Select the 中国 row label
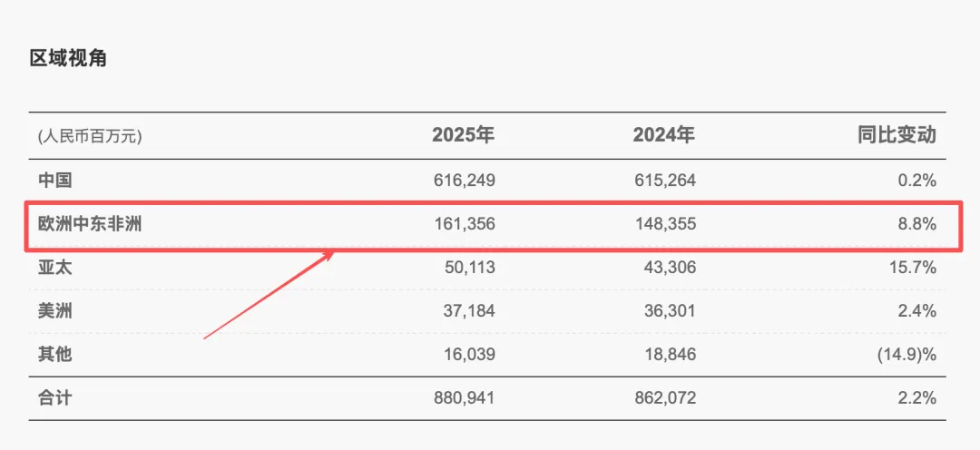The height and width of the screenshot is (450, 980). pyautogui.click(x=55, y=181)
